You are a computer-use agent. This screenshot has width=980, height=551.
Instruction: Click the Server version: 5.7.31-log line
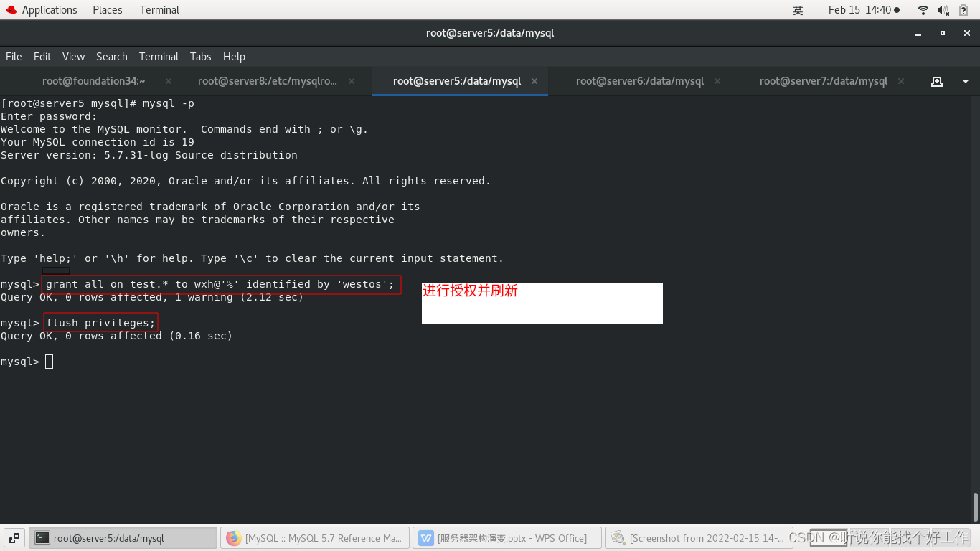click(x=149, y=155)
